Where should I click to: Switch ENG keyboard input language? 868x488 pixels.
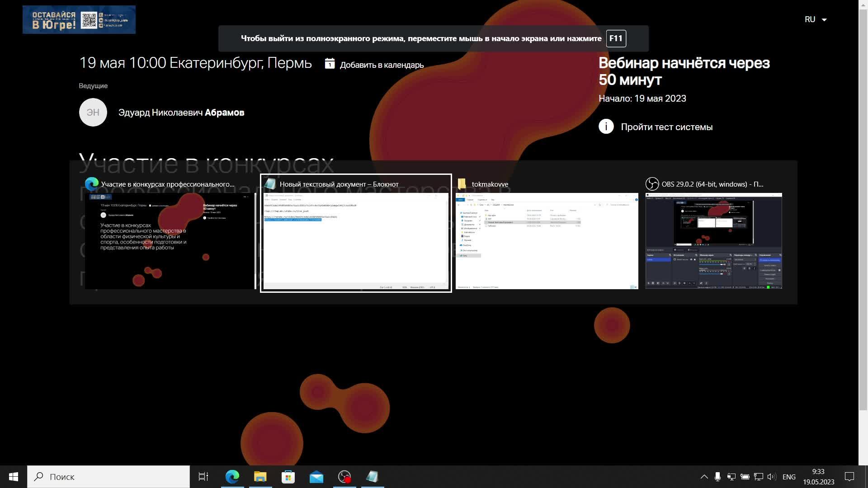click(789, 477)
